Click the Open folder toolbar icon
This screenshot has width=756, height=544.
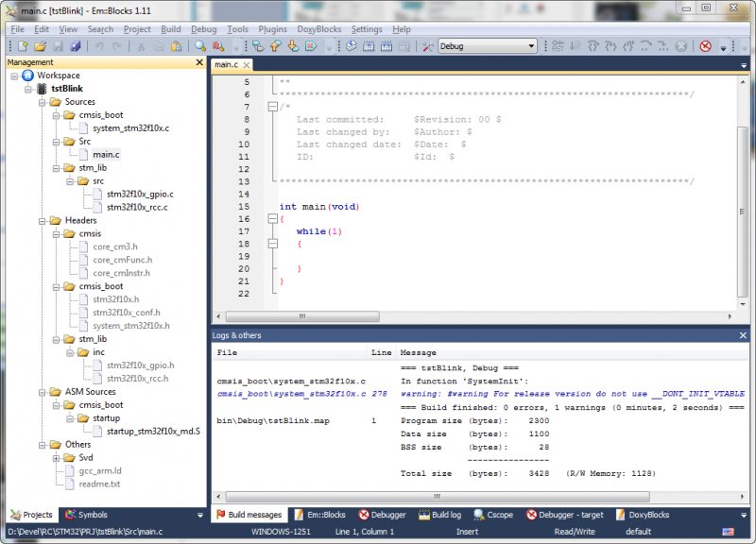pyautogui.click(x=40, y=46)
